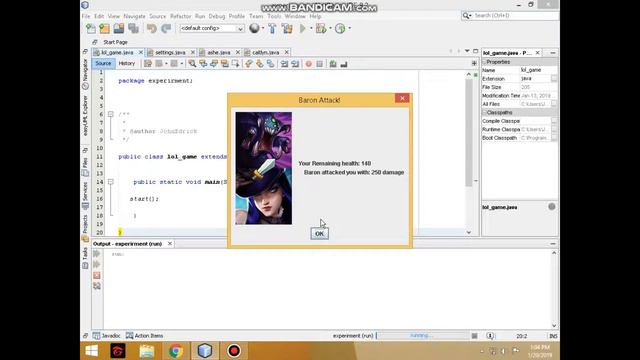Click the Undo arrow icon

(152, 29)
